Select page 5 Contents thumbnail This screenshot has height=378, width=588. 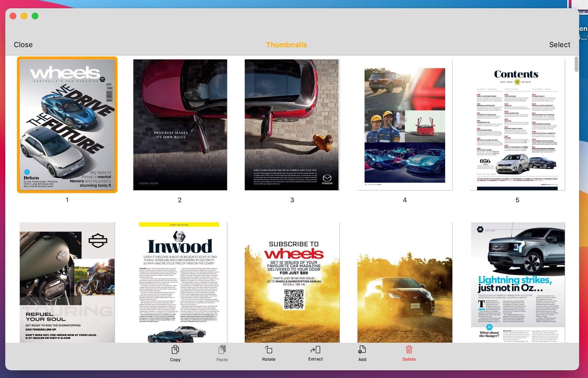[517, 125]
